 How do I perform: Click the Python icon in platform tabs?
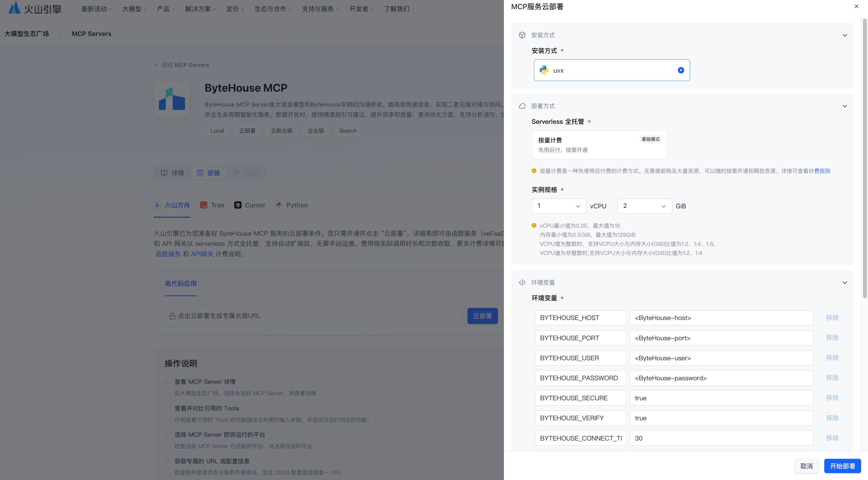(x=279, y=205)
